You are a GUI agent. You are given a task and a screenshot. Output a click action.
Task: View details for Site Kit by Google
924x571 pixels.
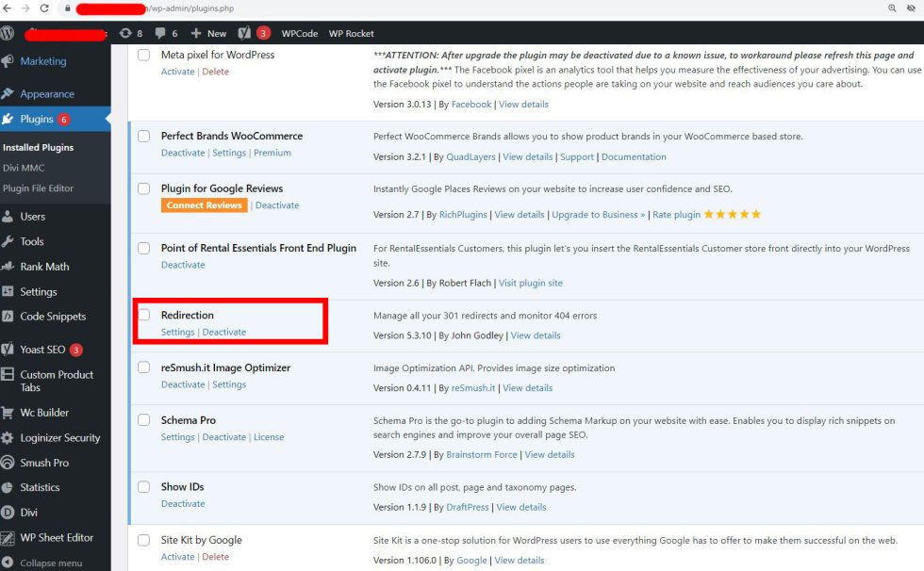[x=520, y=561]
